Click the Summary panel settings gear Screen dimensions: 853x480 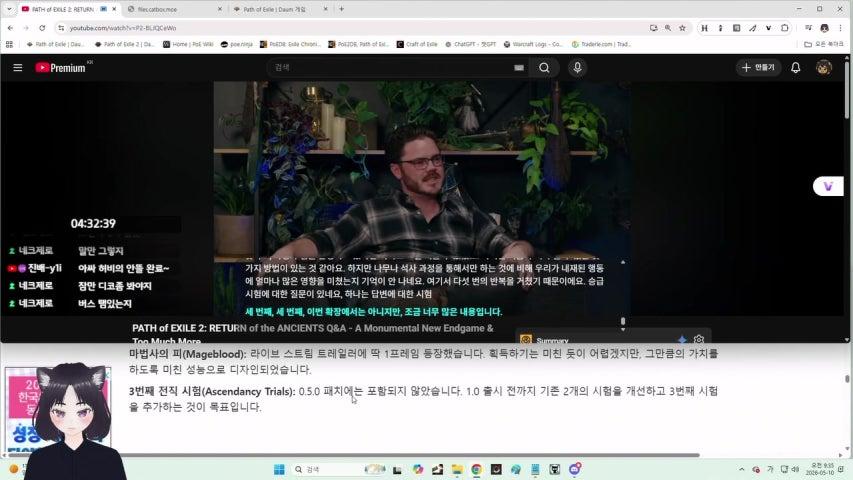(x=699, y=340)
